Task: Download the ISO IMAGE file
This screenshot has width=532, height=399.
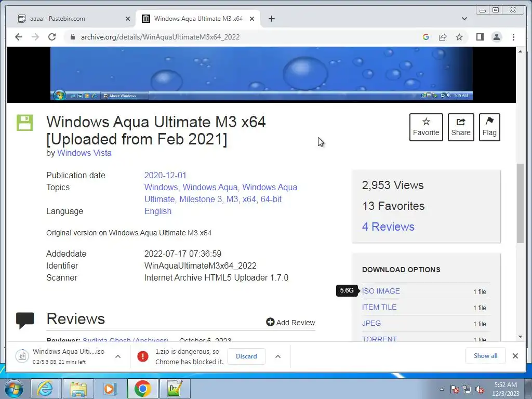Action: 381,291
